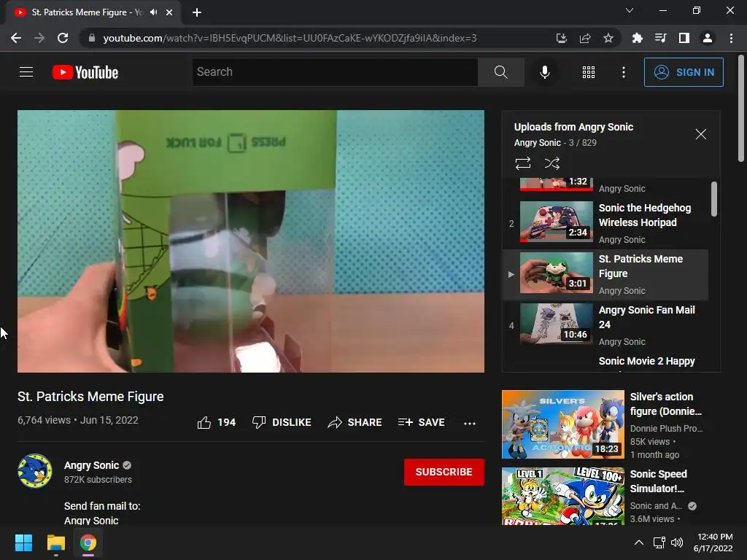Viewport: 747px width, 560px height.
Task: Mute tab via speaker icon on tab
Action: pyautogui.click(x=153, y=12)
